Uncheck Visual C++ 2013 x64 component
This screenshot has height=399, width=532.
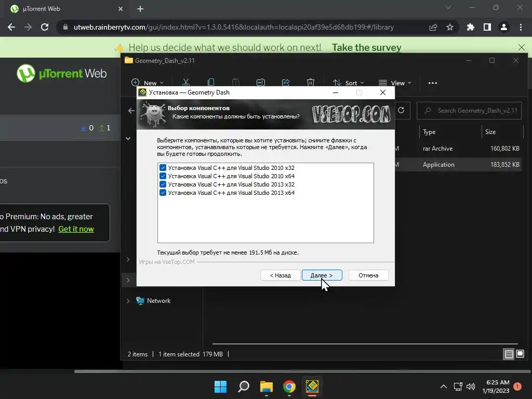tap(163, 193)
